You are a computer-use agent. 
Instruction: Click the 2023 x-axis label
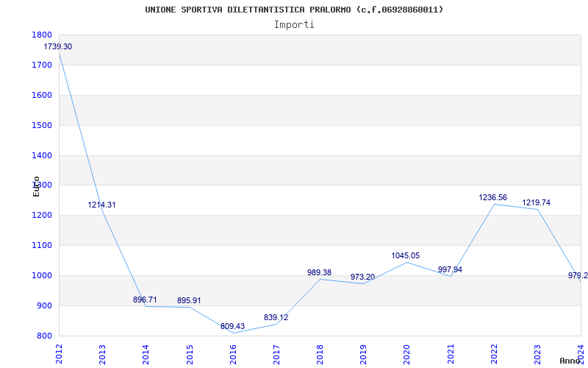click(x=537, y=355)
